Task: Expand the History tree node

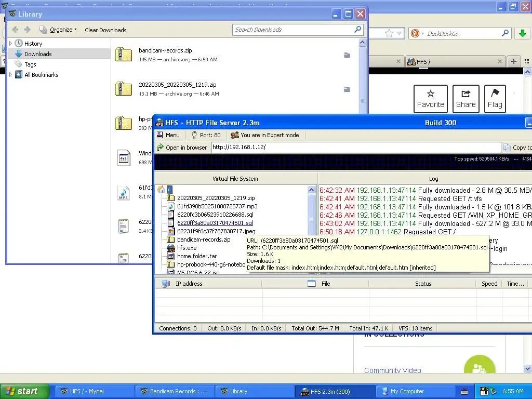Action: pos(10,44)
